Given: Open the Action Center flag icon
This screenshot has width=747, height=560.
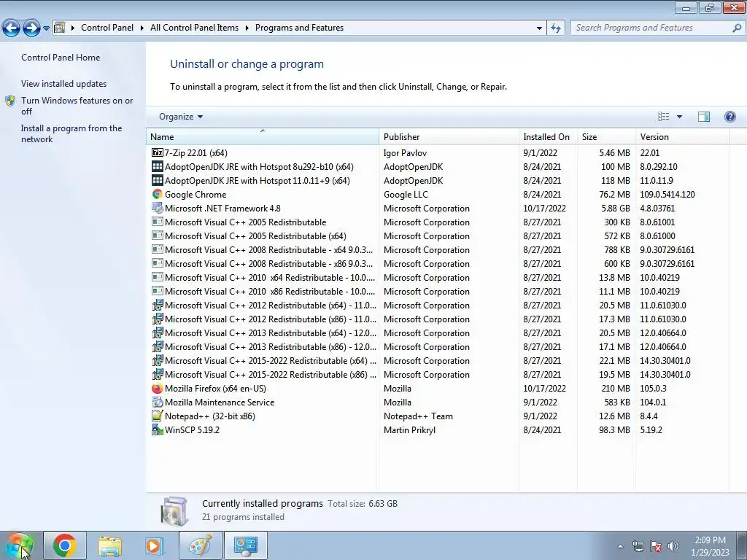Looking at the screenshot, I should pyautogui.click(x=656, y=546).
